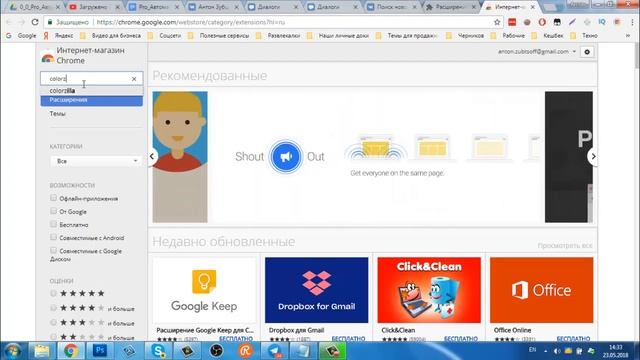640x360 pixels.
Task: Click the EN language indicator
Action: pyautogui.click(x=532, y=350)
